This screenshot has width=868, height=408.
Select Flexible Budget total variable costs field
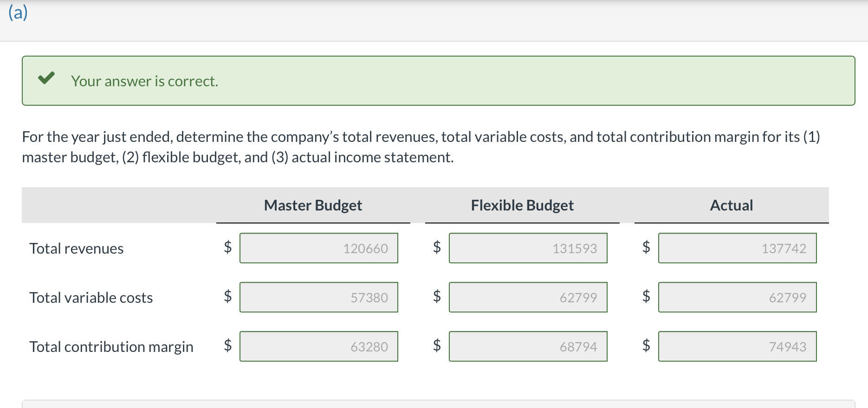(528, 298)
